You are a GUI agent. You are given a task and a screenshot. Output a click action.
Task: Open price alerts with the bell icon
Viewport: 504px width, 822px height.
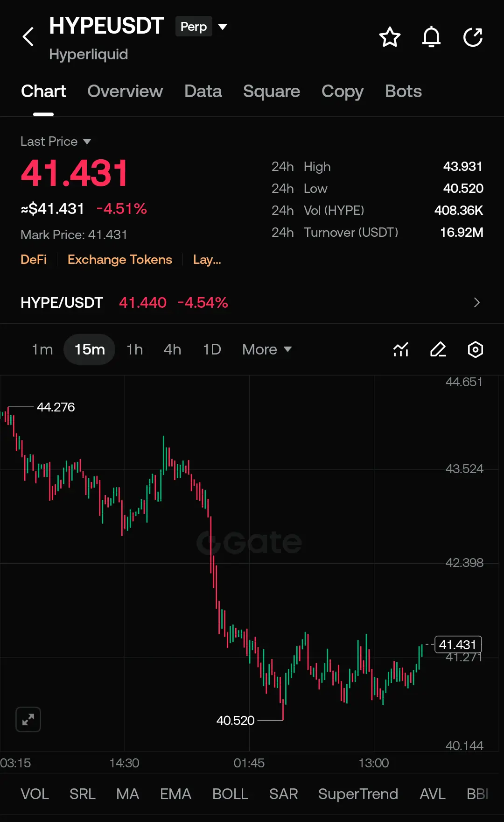tap(431, 37)
